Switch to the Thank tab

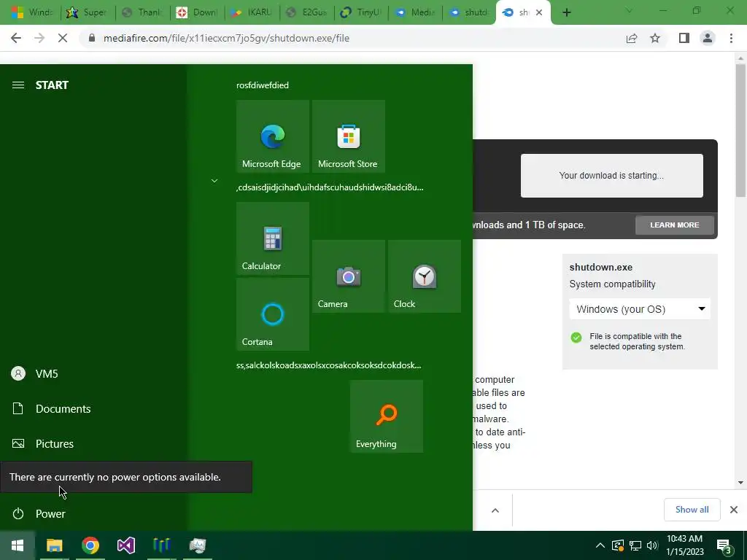142,12
